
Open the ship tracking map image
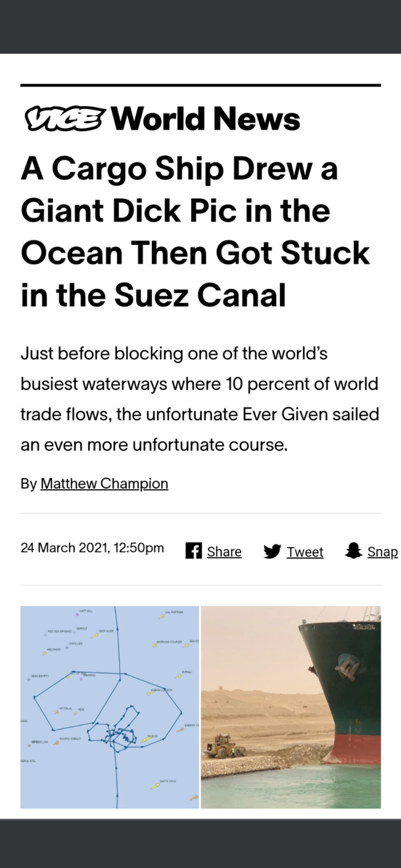(x=110, y=707)
